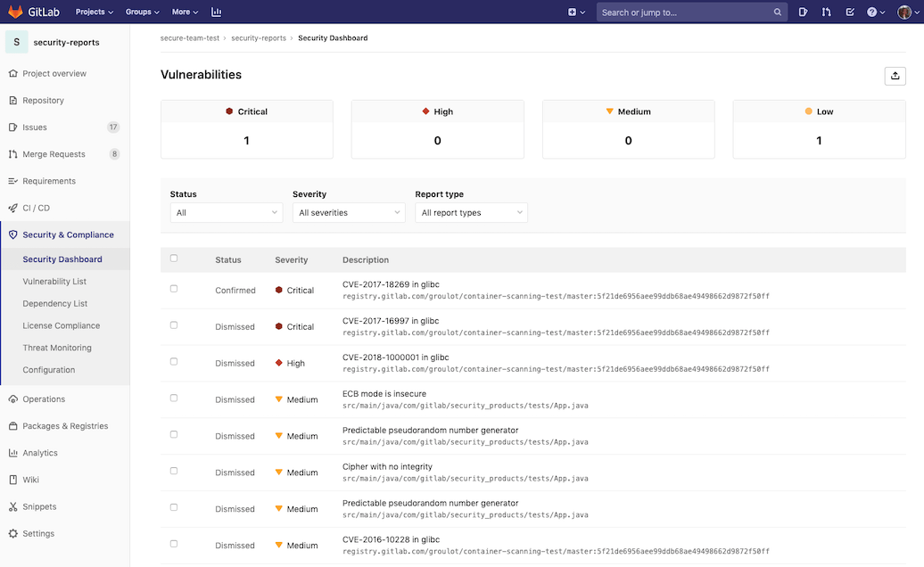This screenshot has width=924, height=567.
Task: Click the GitLab fox logo
Action: pos(17,12)
